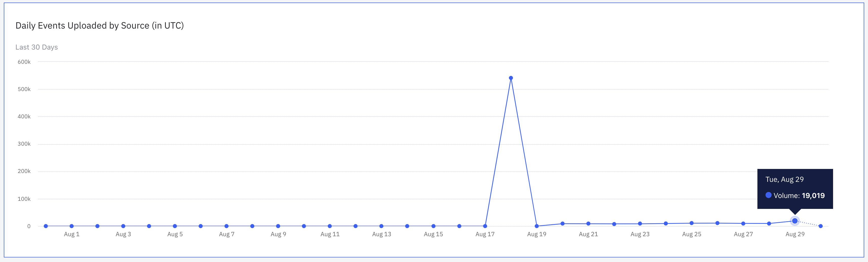The width and height of the screenshot is (868, 262).
Task: Click the Daily Events Uploaded by Source title
Action: pos(99,26)
